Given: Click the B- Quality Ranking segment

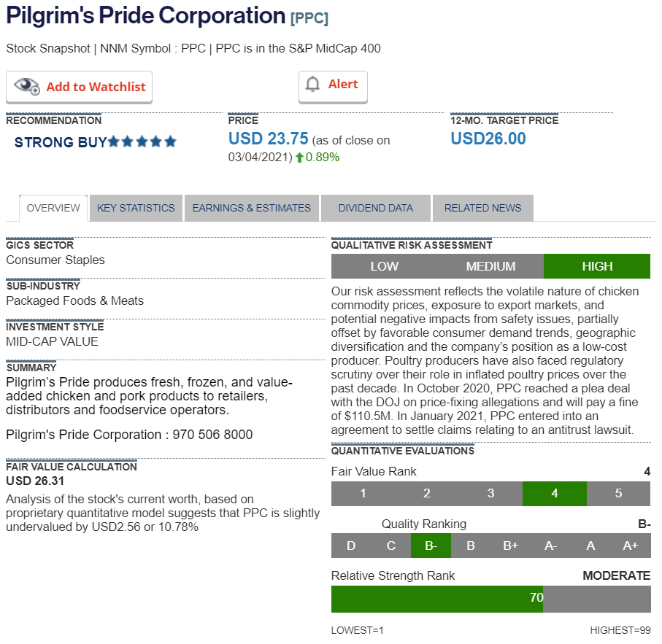Looking at the screenshot, I should pyautogui.click(x=431, y=546).
